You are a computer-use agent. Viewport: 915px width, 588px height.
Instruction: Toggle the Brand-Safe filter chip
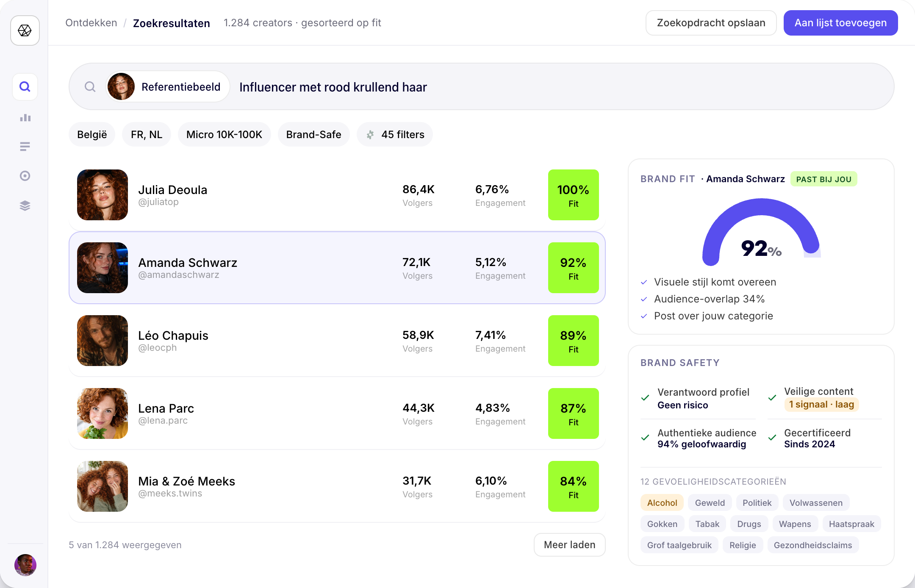tap(313, 135)
